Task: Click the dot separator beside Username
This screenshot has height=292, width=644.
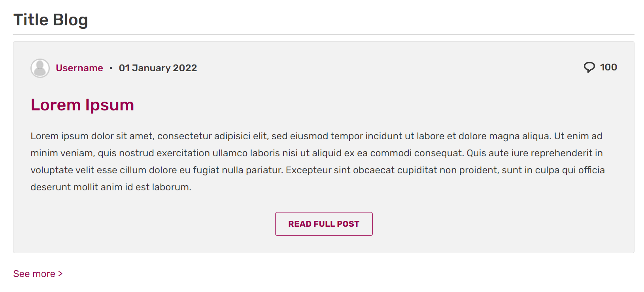Action: tap(111, 68)
